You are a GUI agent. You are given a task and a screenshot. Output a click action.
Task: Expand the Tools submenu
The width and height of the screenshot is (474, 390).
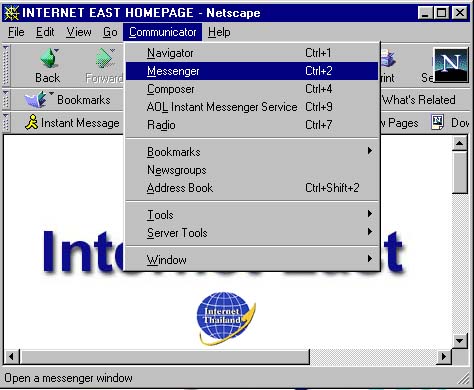pyautogui.click(x=252, y=215)
